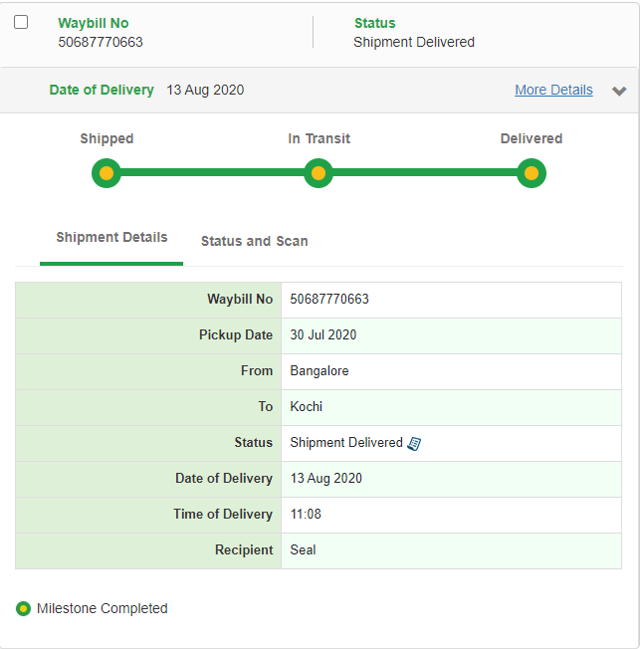Click the To value Kochi
Viewport: 644px width, 649px height.
tap(307, 406)
